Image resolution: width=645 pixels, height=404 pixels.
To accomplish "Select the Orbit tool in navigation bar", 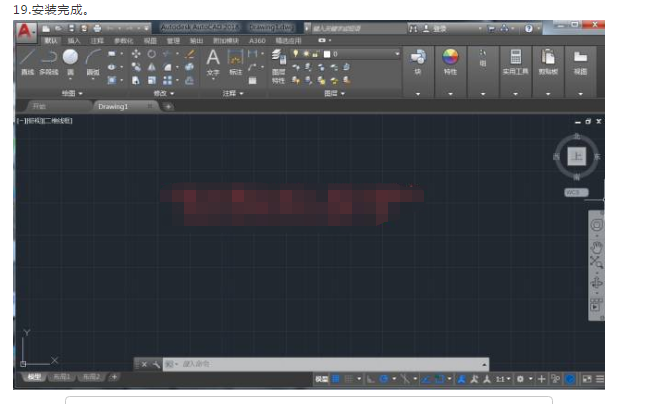I will click(x=596, y=283).
